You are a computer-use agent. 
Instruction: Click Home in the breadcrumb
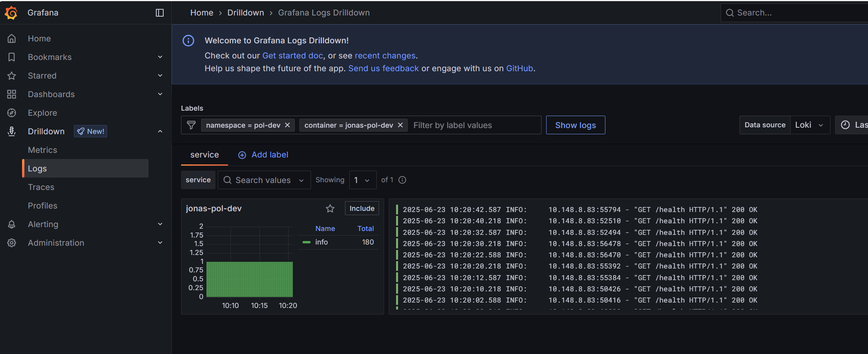202,13
